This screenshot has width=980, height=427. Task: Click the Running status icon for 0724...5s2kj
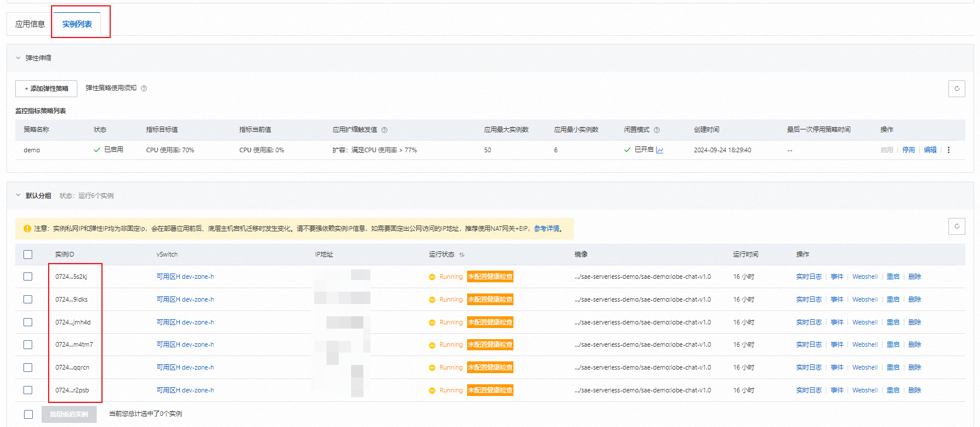[x=432, y=277]
